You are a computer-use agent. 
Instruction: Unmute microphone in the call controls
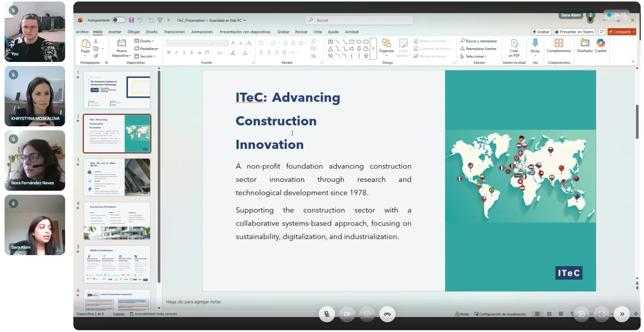[x=326, y=314]
